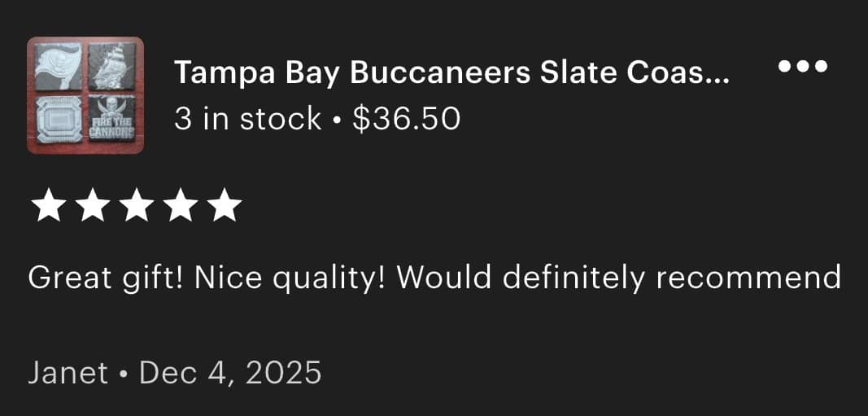Image resolution: width=868 pixels, height=416 pixels.
Task: Click the Dec 4, 2025 review date
Action: tap(230, 373)
